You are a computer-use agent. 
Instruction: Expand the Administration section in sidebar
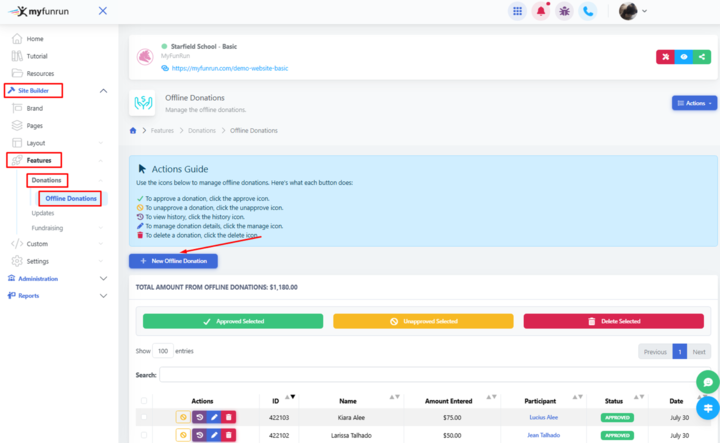(60, 279)
